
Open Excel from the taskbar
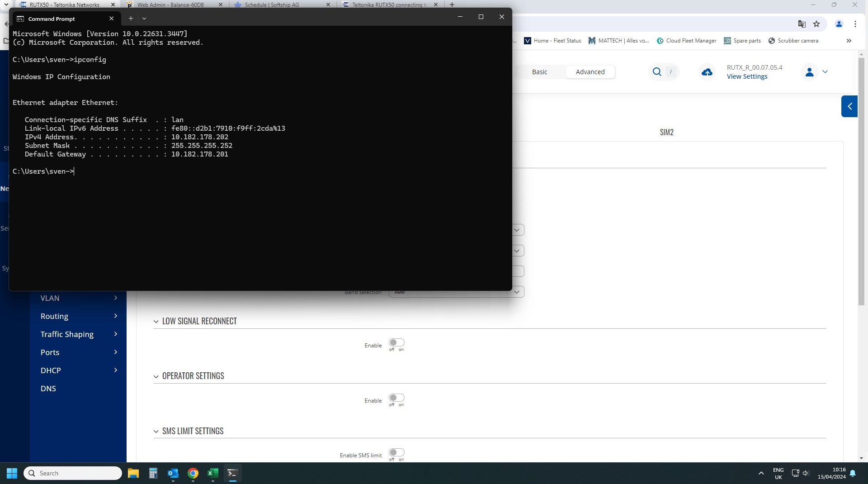[x=212, y=473]
